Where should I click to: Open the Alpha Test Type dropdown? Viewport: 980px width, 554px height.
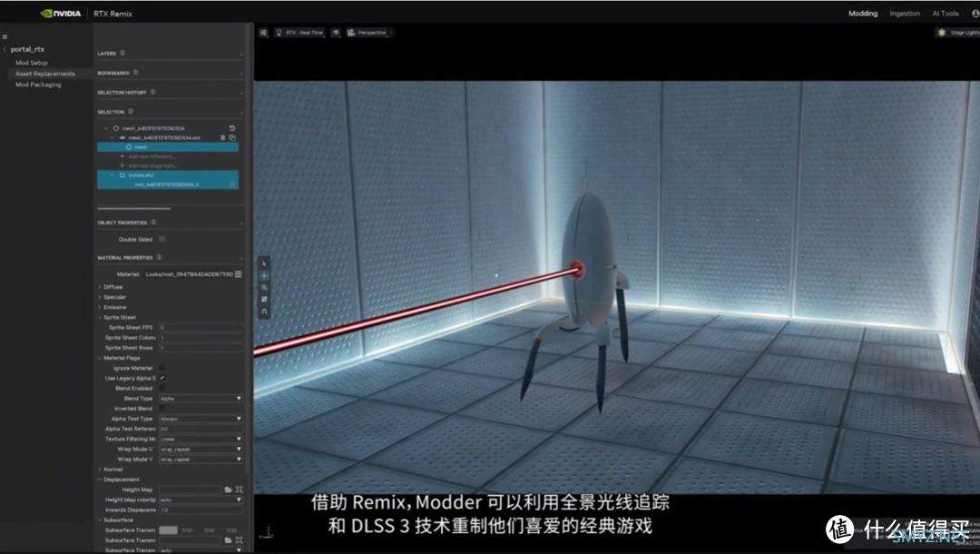point(201,419)
